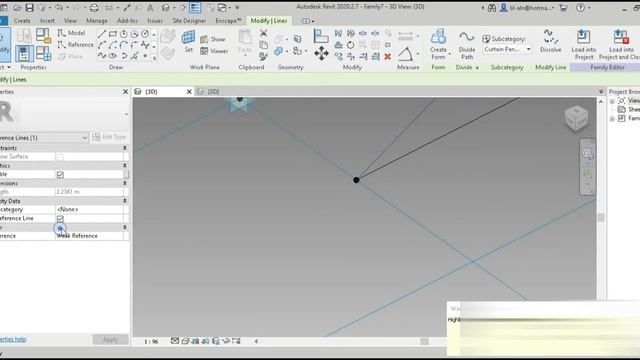This screenshot has height=360, width=640.
Task: Select the Text tool in quick access toolbar
Action: tap(150, 7)
